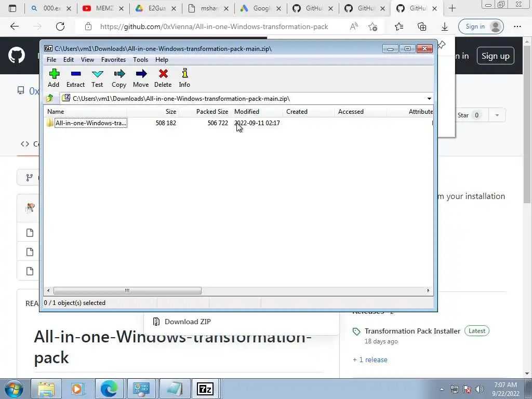Viewport: 532px width, 399px height.
Task: Open Windows Media Player from taskbar
Action: pos(78,389)
